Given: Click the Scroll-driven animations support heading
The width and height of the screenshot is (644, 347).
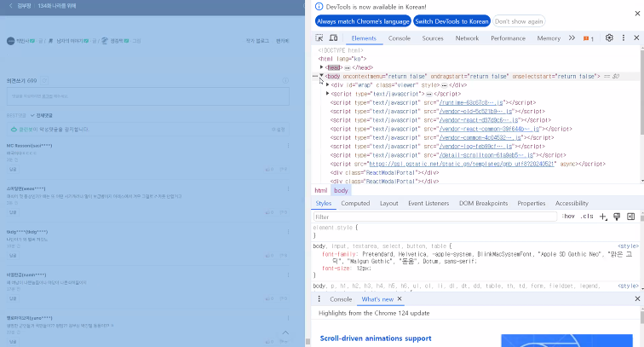Looking at the screenshot, I should (x=376, y=338).
